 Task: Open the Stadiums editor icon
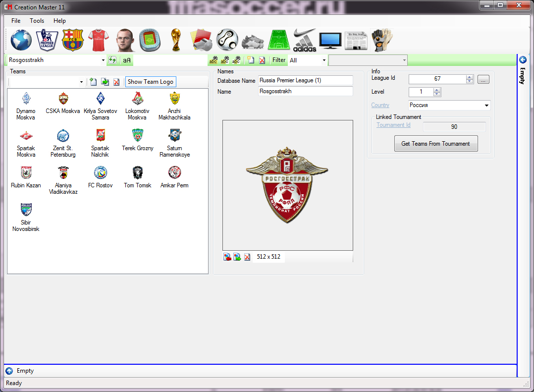click(x=150, y=40)
